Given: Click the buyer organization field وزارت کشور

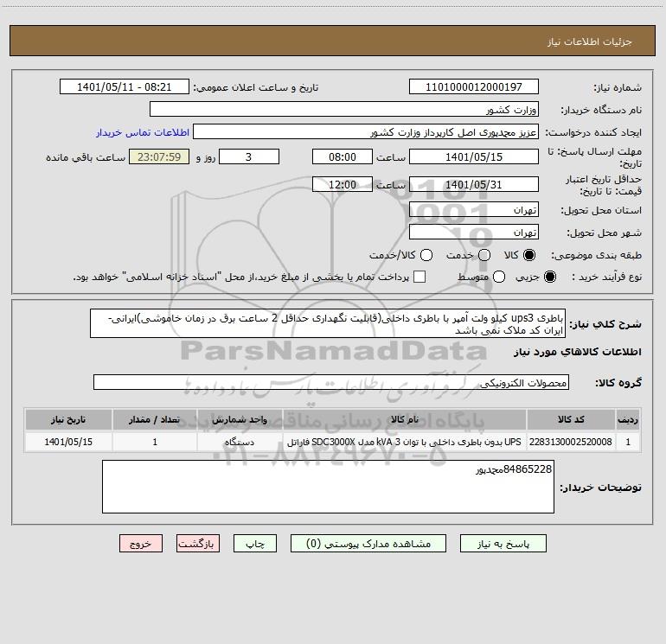Looking at the screenshot, I should click(x=344, y=109).
